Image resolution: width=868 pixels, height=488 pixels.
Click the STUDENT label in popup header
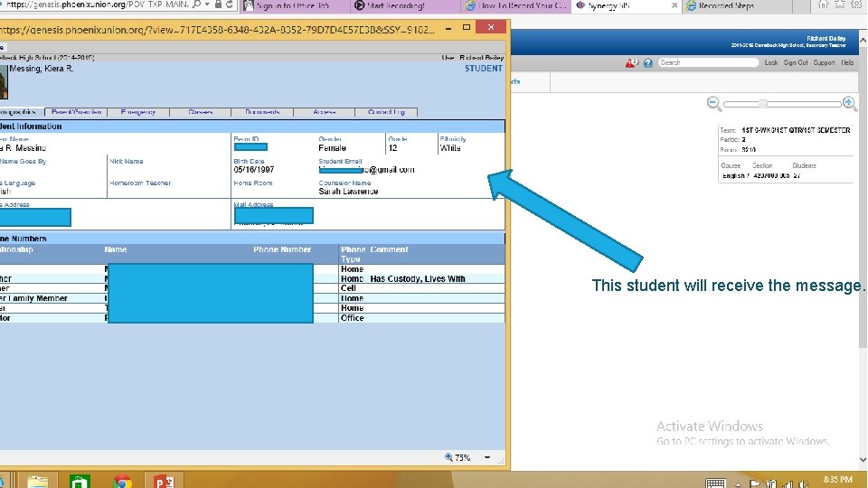click(483, 69)
